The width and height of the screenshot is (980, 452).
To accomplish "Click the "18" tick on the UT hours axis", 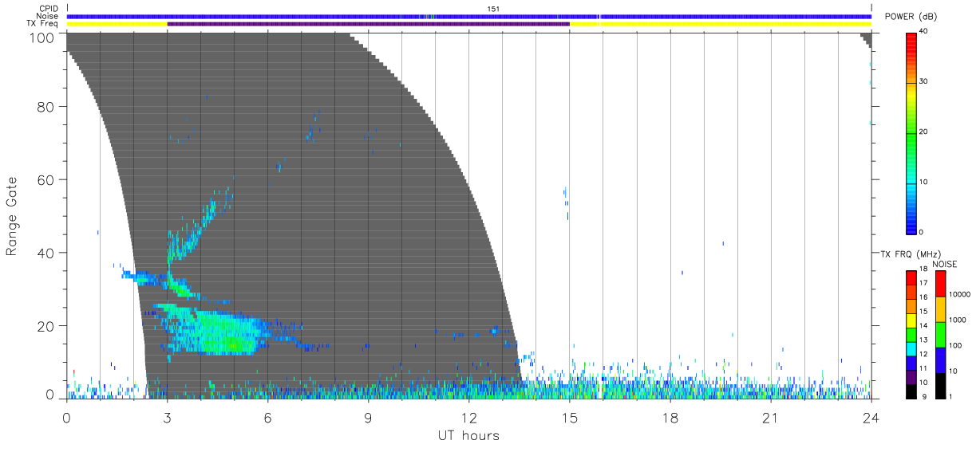I will (670, 418).
